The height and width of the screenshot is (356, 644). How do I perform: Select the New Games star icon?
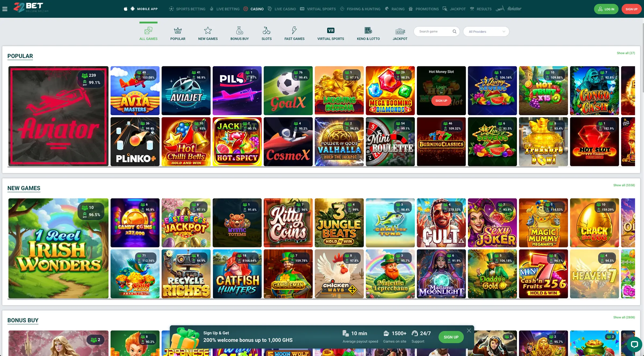coord(208,31)
